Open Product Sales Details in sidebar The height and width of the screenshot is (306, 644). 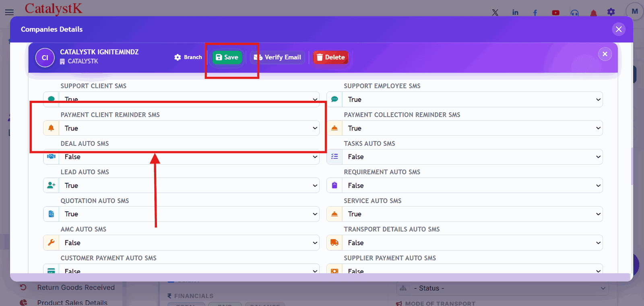point(72,302)
